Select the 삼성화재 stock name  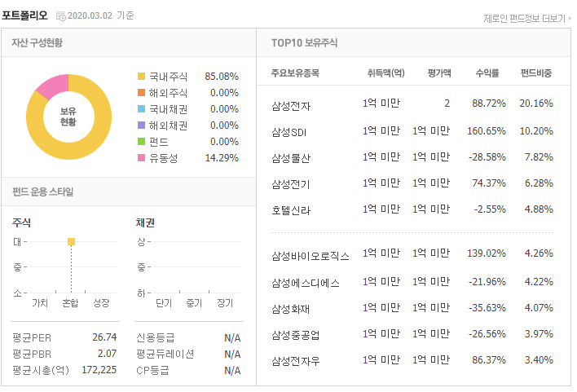pyautogui.click(x=291, y=309)
